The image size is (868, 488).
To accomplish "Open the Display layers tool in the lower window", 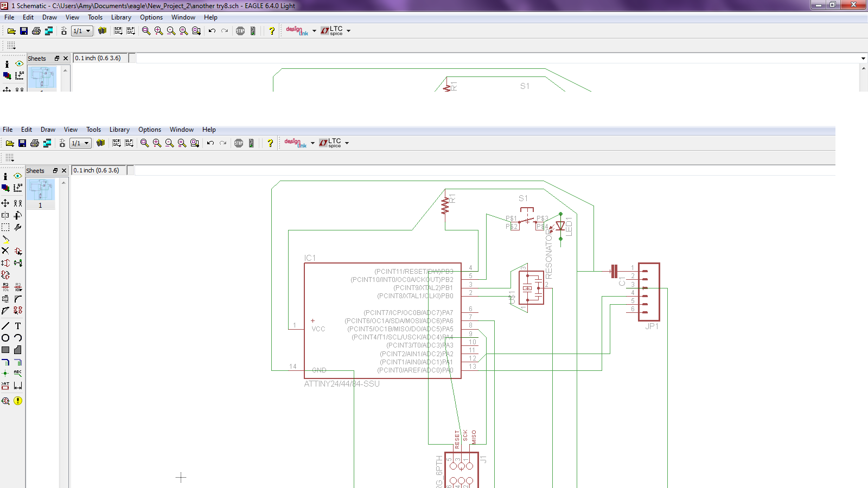I will (x=5, y=188).
